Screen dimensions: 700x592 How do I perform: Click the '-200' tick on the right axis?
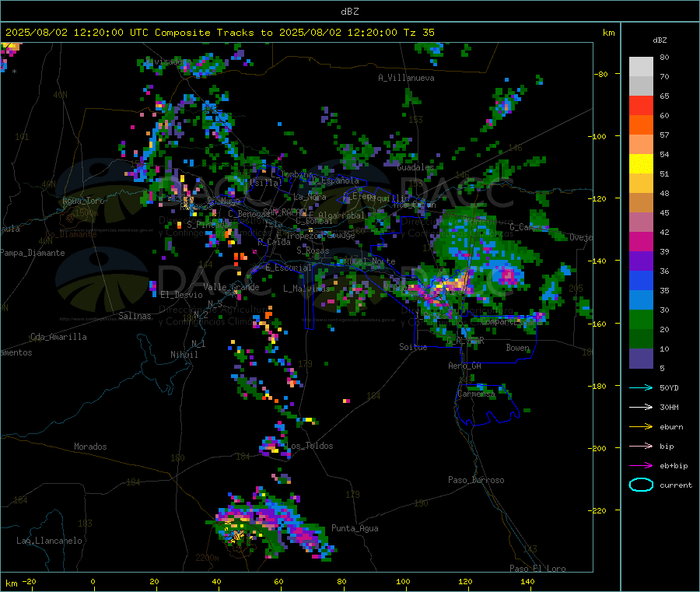click(599, 448)
